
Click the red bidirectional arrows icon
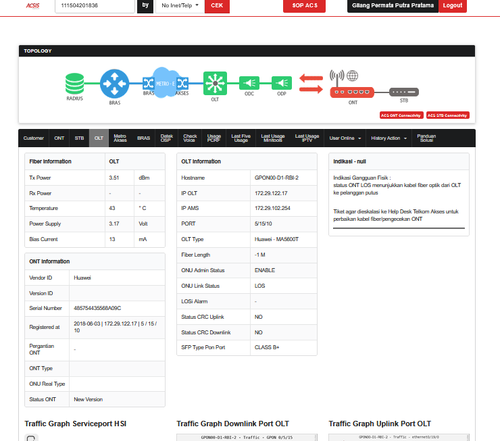pyautogui.click(x=311, y=84)
